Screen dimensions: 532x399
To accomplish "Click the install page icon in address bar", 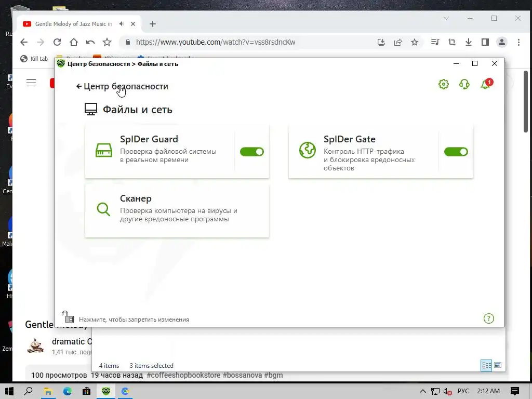I will (381, 42).
